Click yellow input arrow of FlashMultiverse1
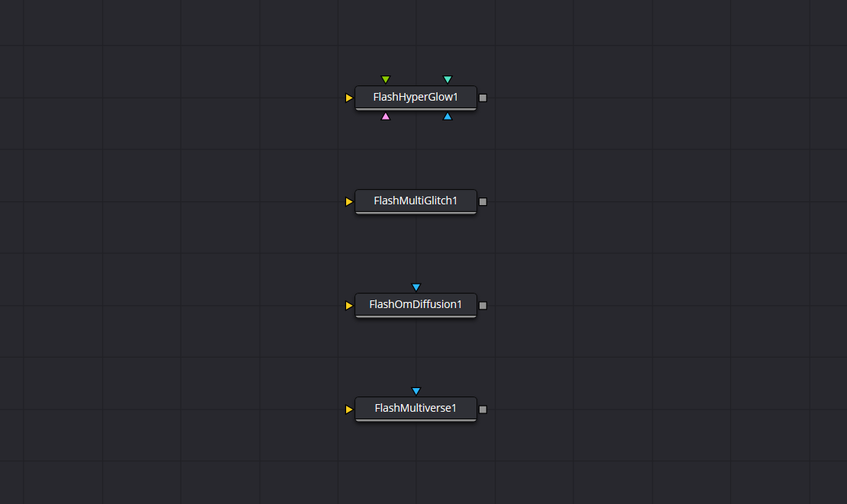 [x=349, y=409]
